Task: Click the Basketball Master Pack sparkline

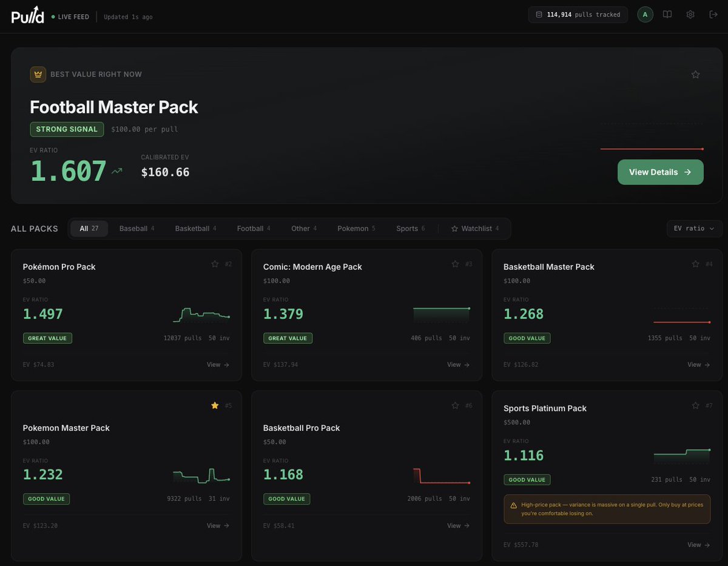Action: (682, 315)
